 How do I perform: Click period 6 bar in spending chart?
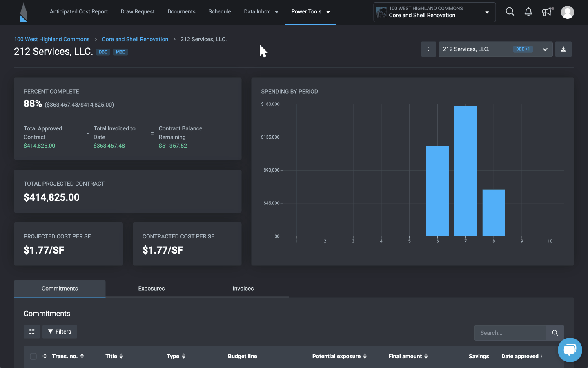pos(437,191)
